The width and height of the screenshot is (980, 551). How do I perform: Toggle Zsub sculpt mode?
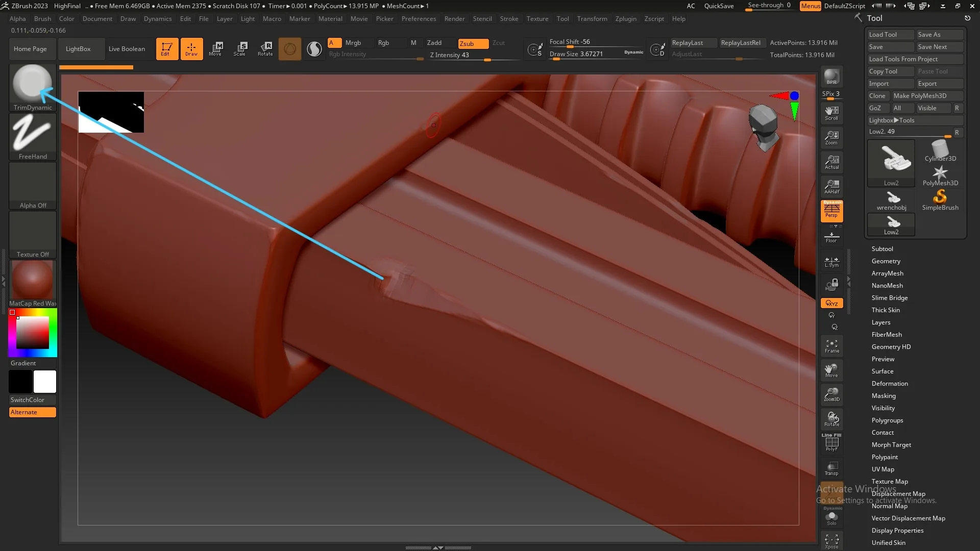[473, 43]
